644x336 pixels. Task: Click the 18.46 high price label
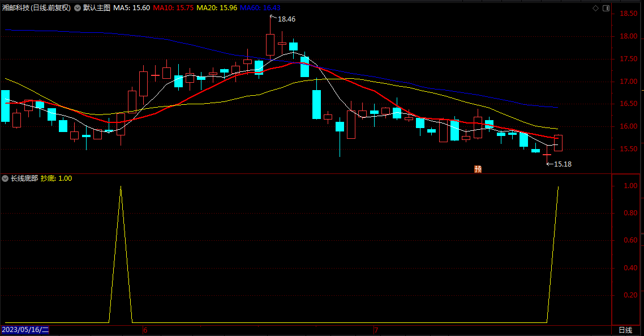(x=286, y=19)
